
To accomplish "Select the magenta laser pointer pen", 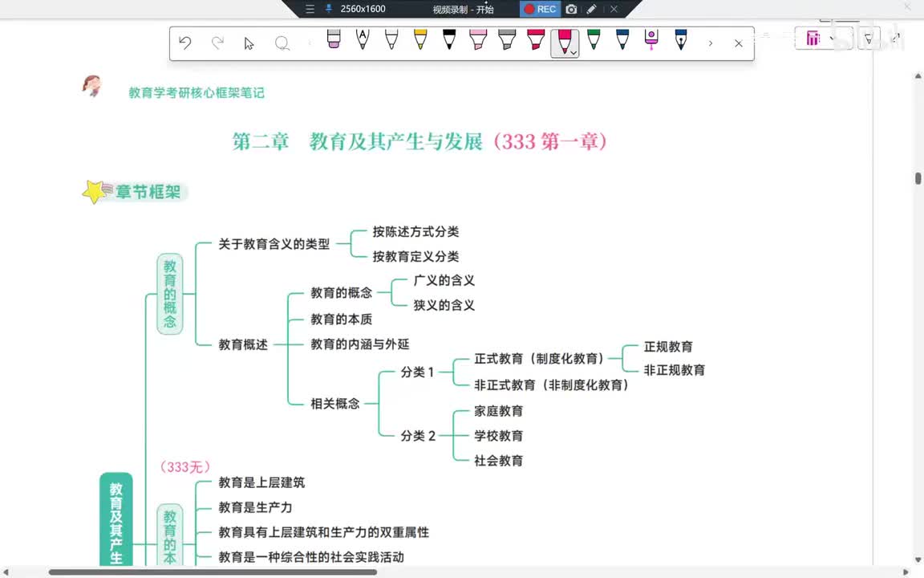I will [x=651, y=39].
